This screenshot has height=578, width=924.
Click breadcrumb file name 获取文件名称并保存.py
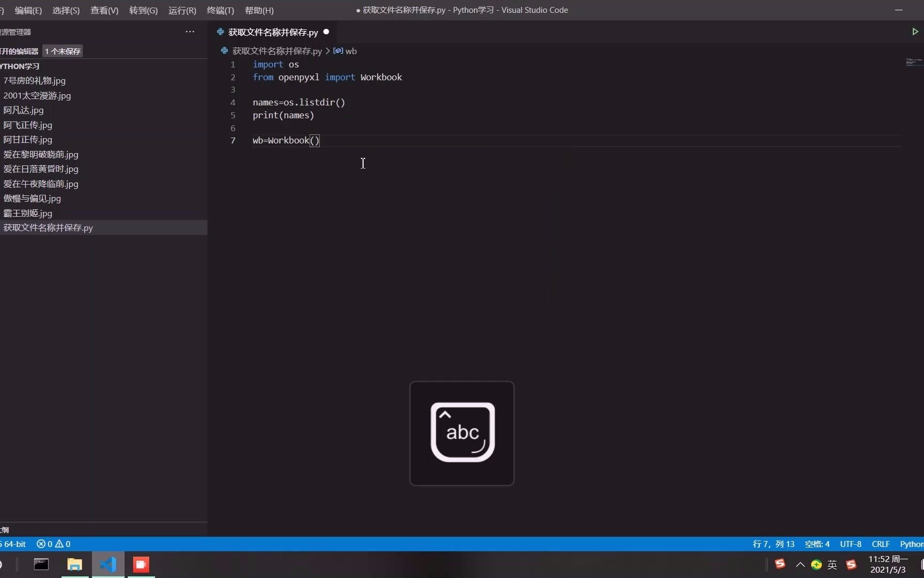(x=277, y=51)
